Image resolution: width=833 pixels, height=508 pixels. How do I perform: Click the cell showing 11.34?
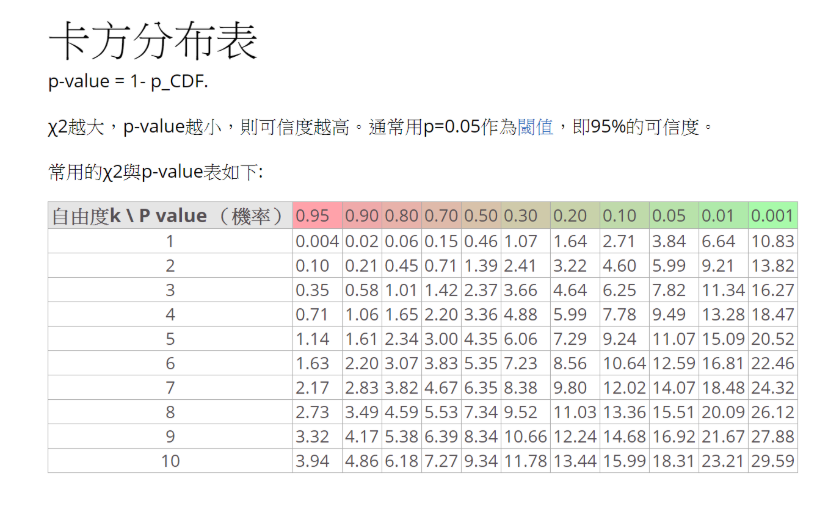[x=723, y=290]
